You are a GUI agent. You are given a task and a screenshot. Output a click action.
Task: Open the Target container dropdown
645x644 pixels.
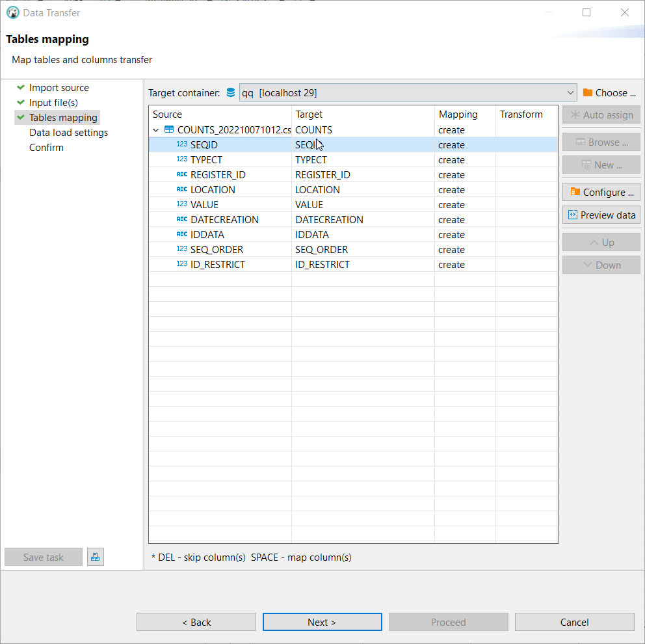coord(570,92)
